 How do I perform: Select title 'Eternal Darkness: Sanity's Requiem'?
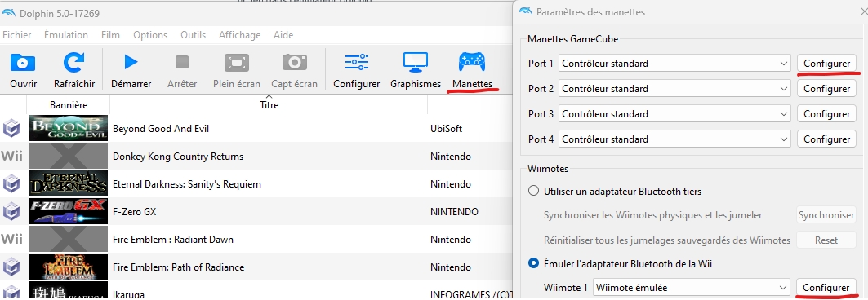186,184
